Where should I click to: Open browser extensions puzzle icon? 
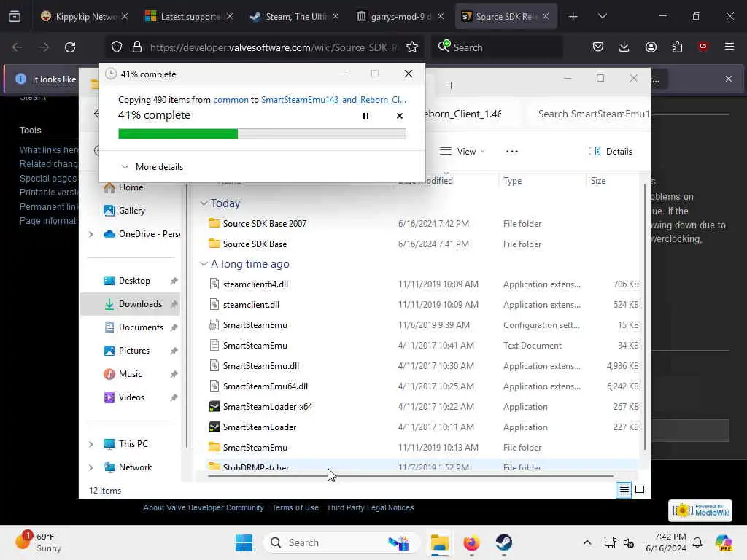[x=677, y=47]
